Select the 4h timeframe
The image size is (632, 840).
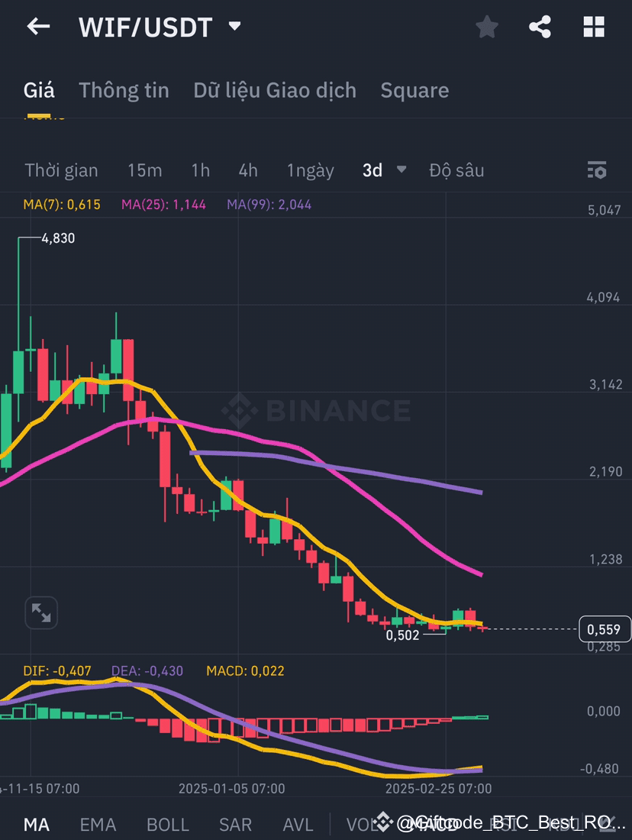pos(248,170)
